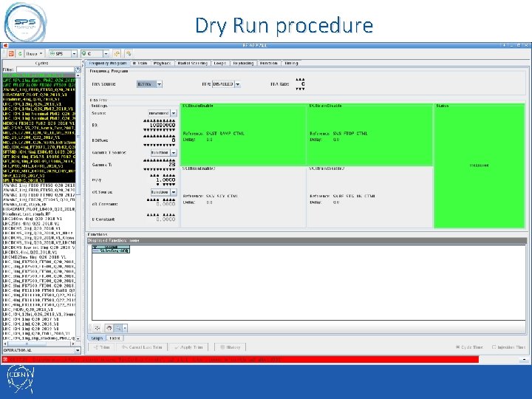Open the C dropdown in the toolbar
Screen dimensions: 532x399
[x=95, y=54]
